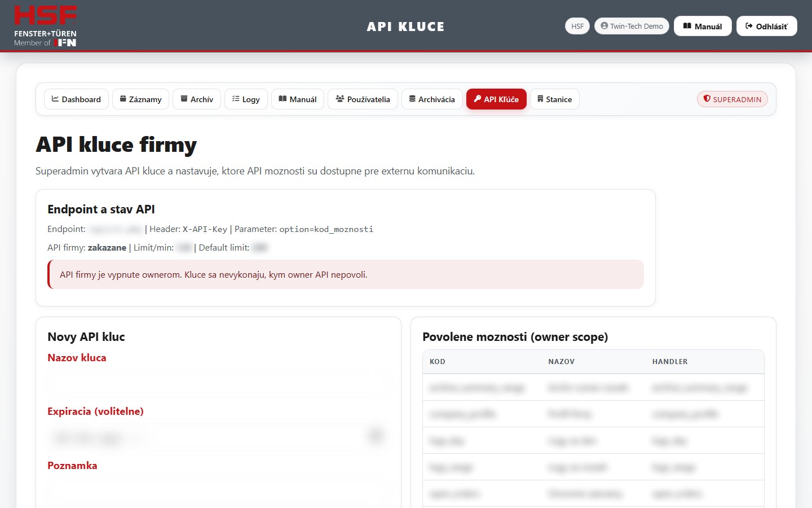
Task: Click the database icon on Archivácia
Action: coord(412,99)
